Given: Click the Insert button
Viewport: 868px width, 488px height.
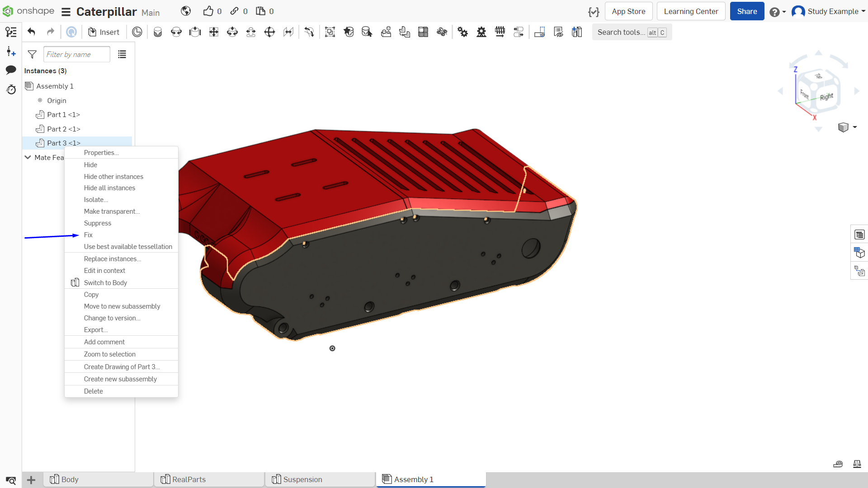Looking at the screenshot, I should pos(104,32).
